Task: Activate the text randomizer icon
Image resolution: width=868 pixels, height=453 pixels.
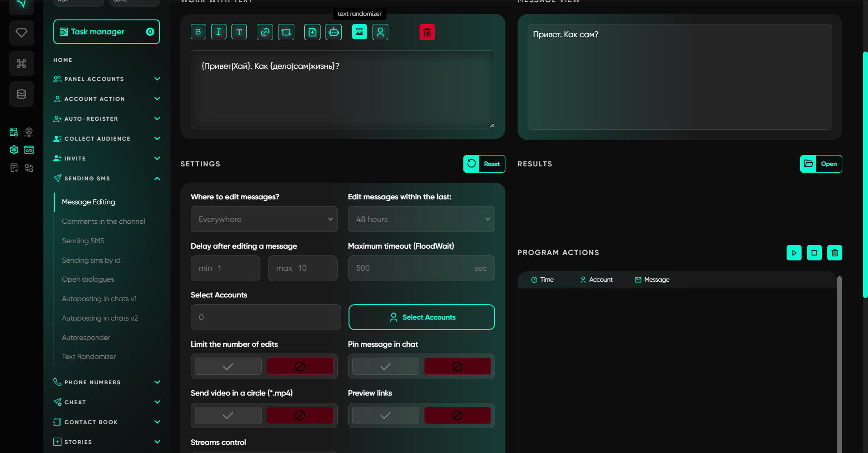Action: 359,32
